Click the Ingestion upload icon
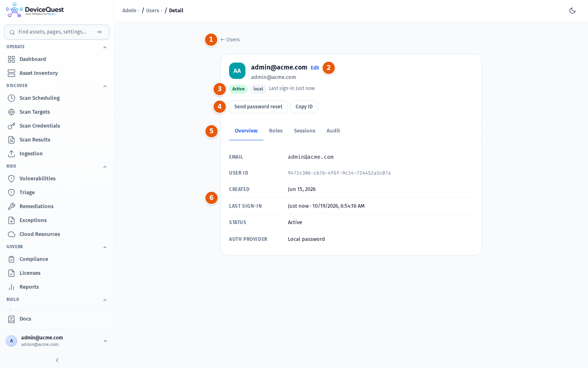This screenshot has height=368, width=588. click(11, 154)
